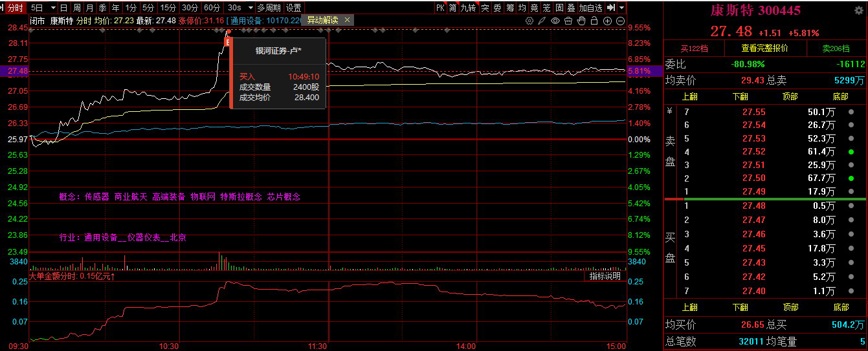Click the jump-to-end arrow icon

[x=610, y=8]
